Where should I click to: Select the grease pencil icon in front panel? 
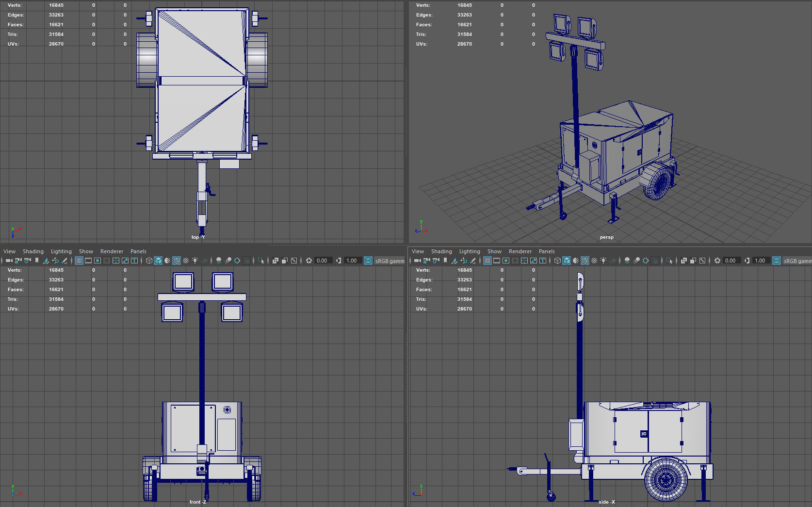[65, 261]
